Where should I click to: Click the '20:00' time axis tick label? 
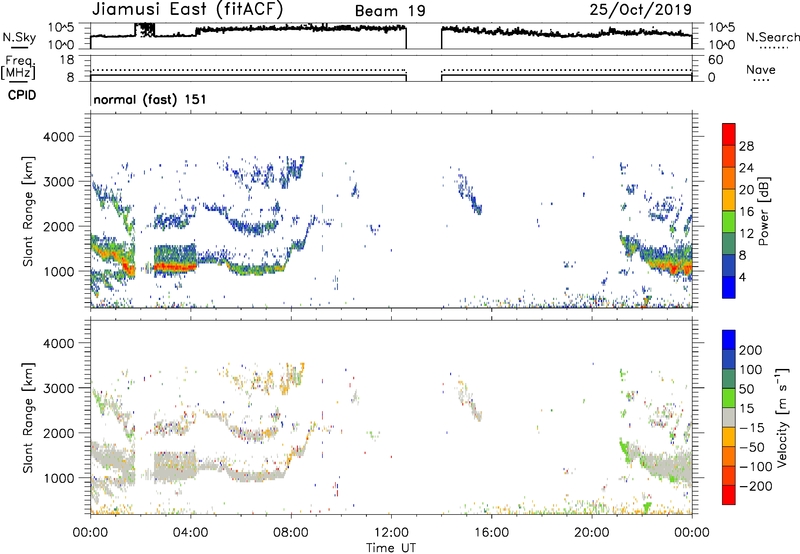coord(591,533)
